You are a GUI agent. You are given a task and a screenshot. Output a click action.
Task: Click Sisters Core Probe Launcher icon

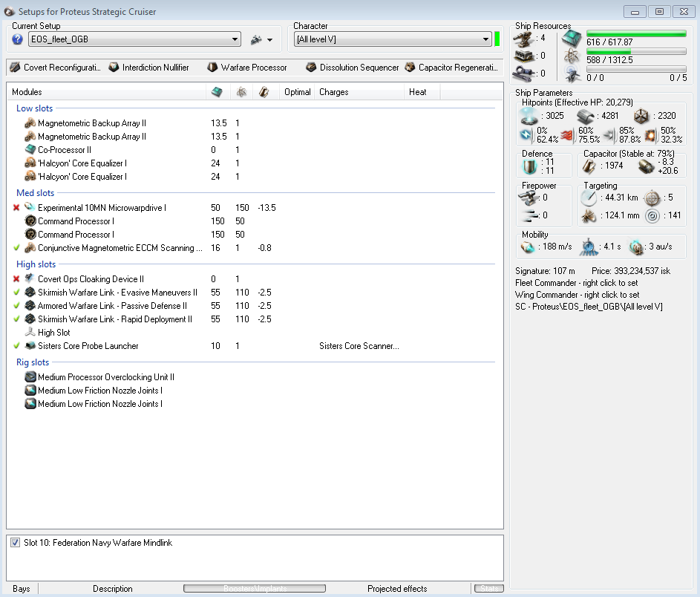click(30, 345)
